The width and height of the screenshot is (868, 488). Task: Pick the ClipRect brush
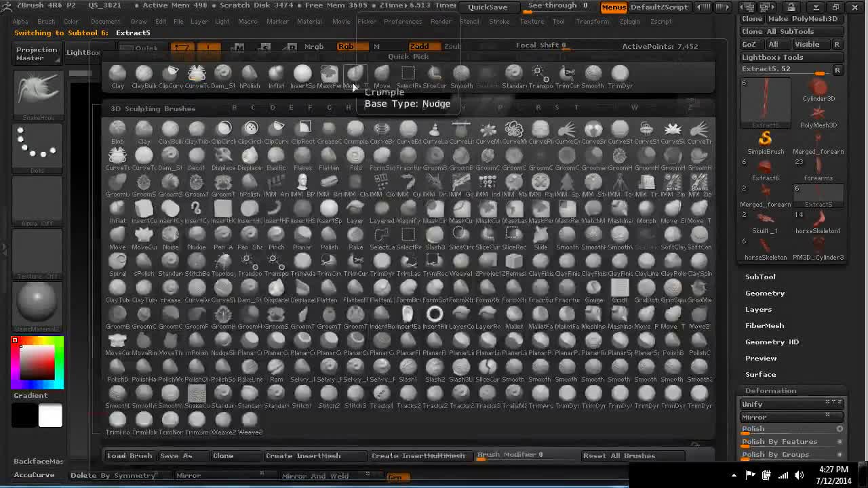pyautogui.click(x=302, y=131)
